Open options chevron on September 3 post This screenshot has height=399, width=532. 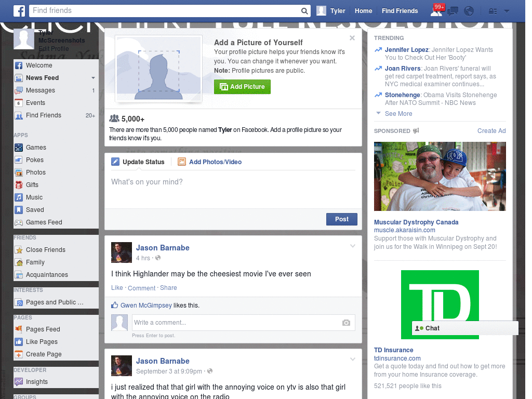coord(353,359)
